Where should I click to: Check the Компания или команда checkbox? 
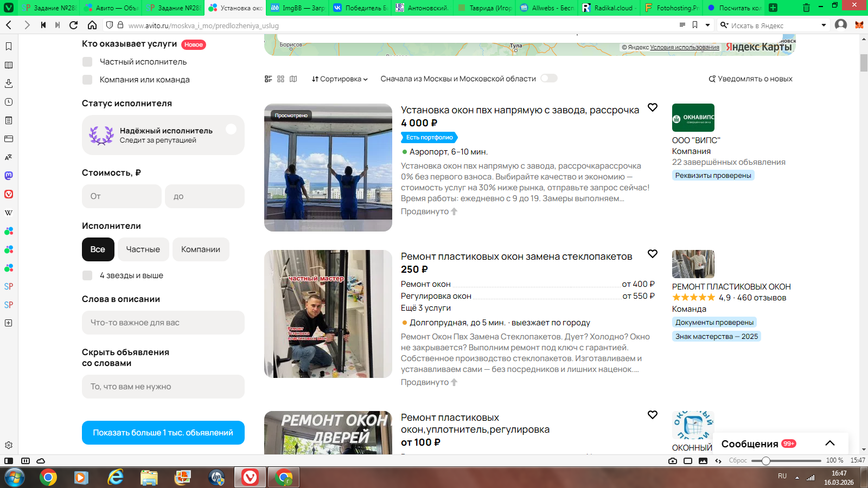(x=87, y=80)
